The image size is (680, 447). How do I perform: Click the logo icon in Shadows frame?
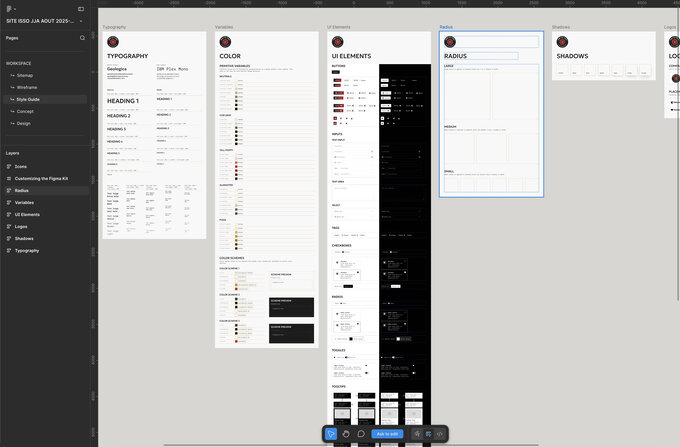pos(562,42)
